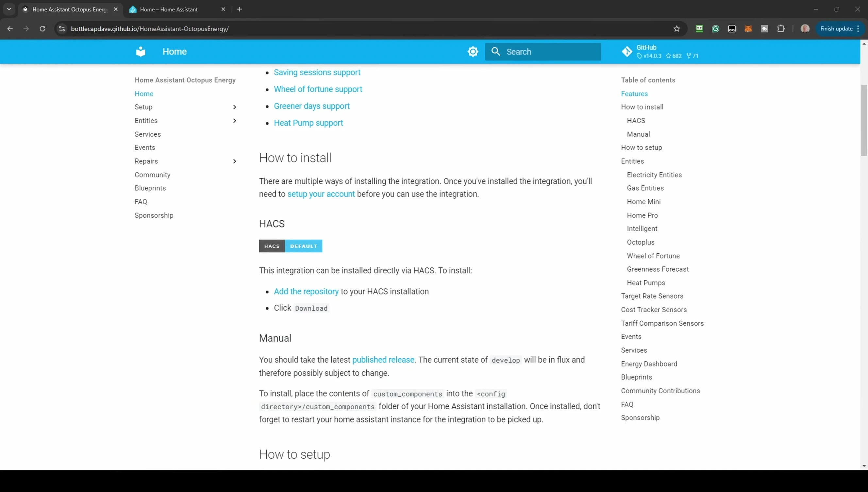This screenshot has height=492, width=868.
Task: Jump to Target Rate Sensors in contents
Action: point(652,296)
